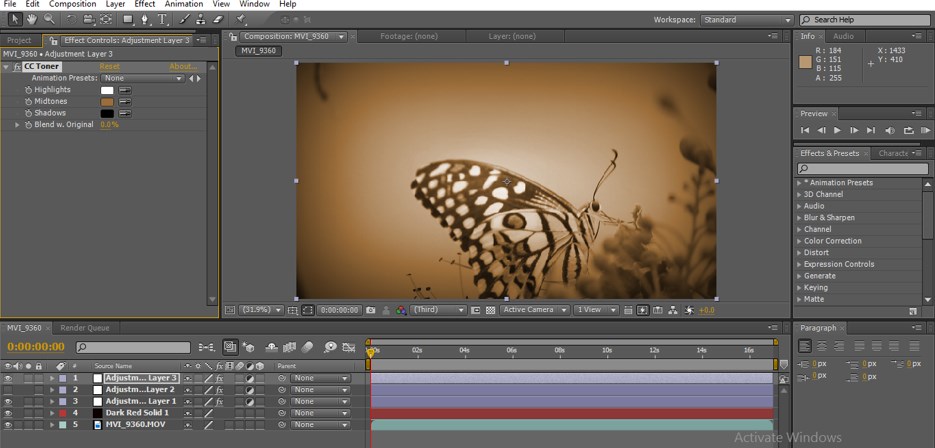
Task: Expand the Color Correction effects category
Action: point(799,241)
